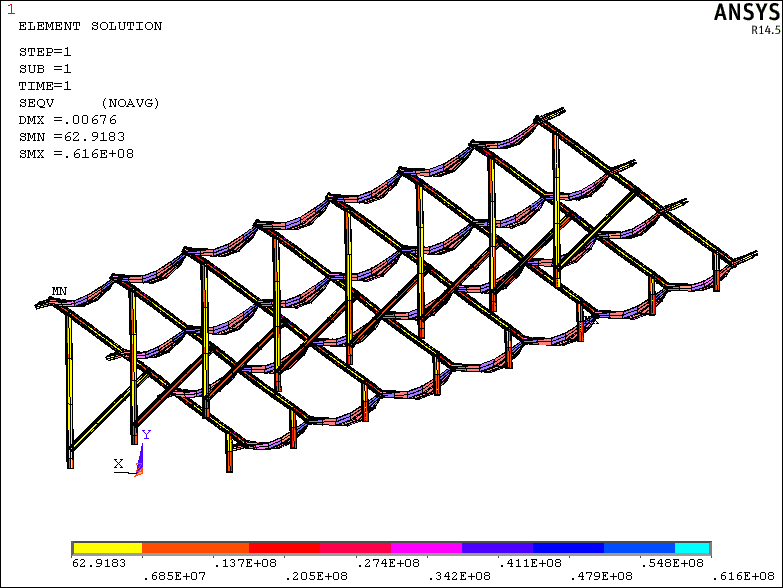Click the MN minimum stress marker
The image size is (783, 588).
[x=59, y=292]
